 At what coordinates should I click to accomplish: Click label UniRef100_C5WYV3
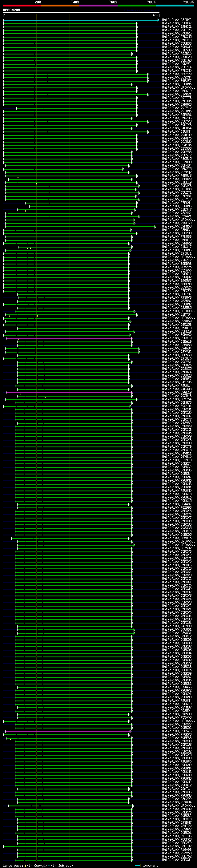pos(177,122)
